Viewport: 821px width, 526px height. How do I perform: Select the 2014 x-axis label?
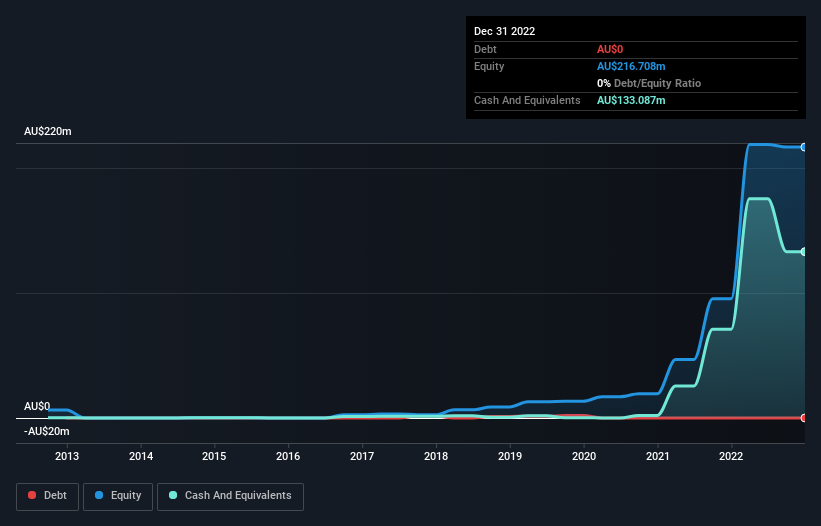coord(141,456)
